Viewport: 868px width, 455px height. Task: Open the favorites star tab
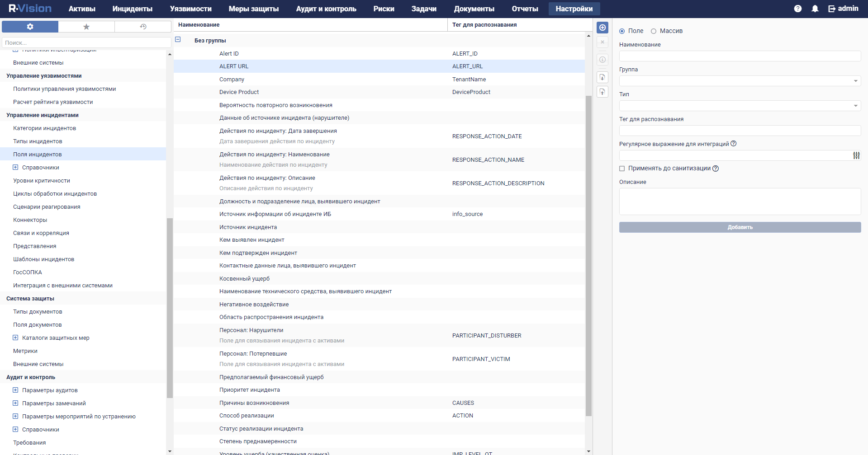point(86,27)
